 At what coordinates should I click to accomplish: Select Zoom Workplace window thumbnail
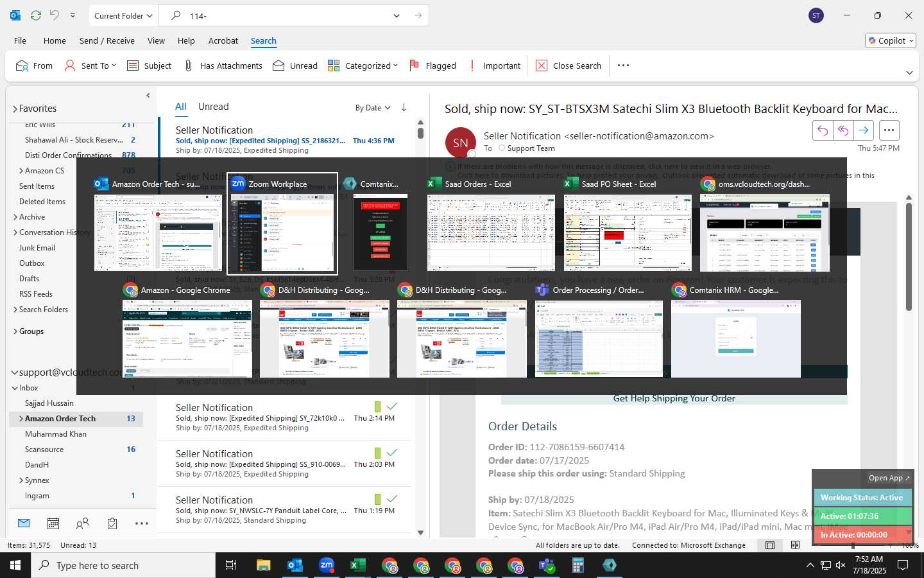282,224
